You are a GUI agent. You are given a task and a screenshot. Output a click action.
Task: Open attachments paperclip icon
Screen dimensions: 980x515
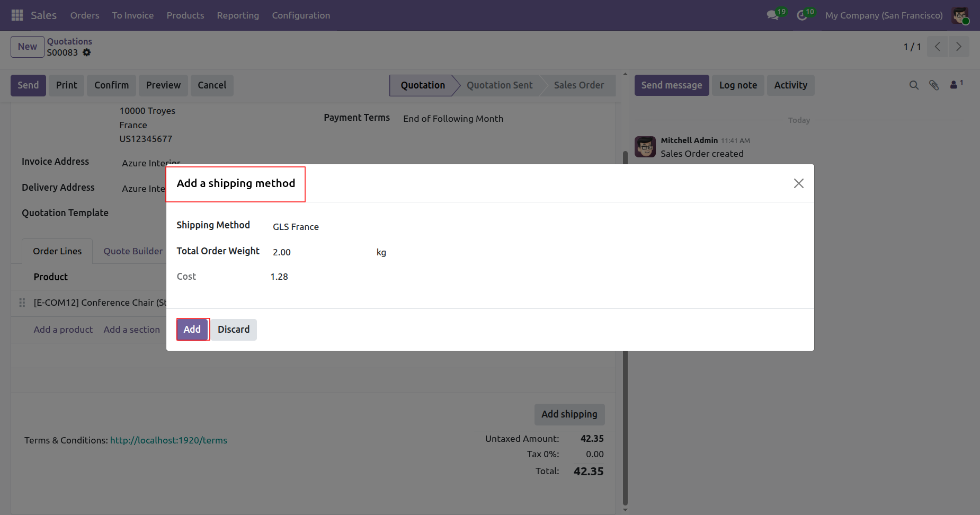(934, 85)
